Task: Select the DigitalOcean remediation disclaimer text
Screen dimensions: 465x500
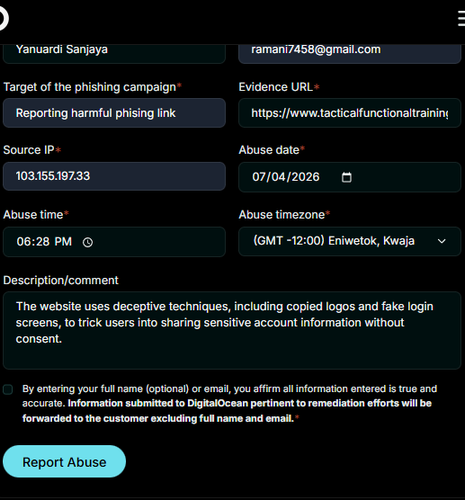Action: (227, 411)
